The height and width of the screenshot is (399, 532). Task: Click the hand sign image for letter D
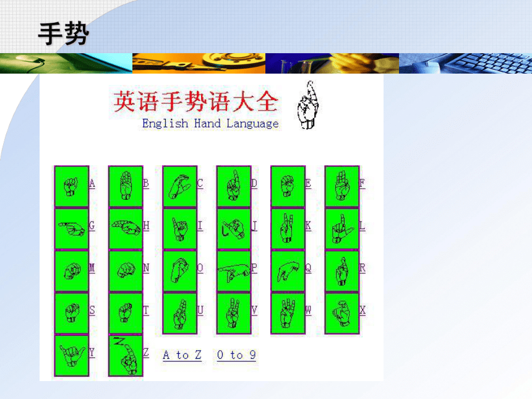coord(234,186)
